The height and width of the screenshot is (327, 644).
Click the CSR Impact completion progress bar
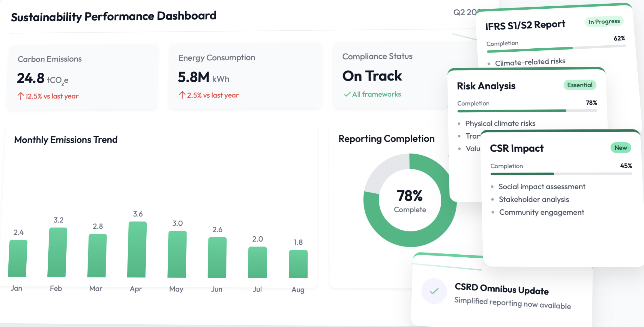(561, 174)
